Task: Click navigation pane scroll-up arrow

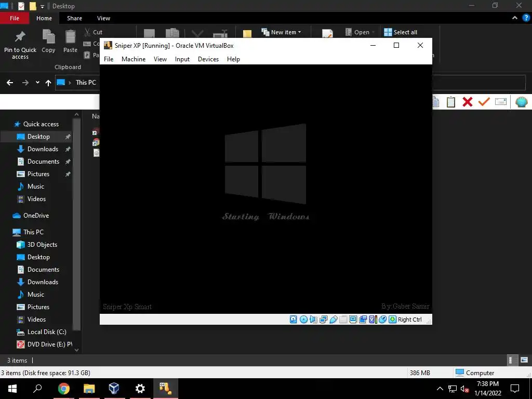Action: point(77,115)
